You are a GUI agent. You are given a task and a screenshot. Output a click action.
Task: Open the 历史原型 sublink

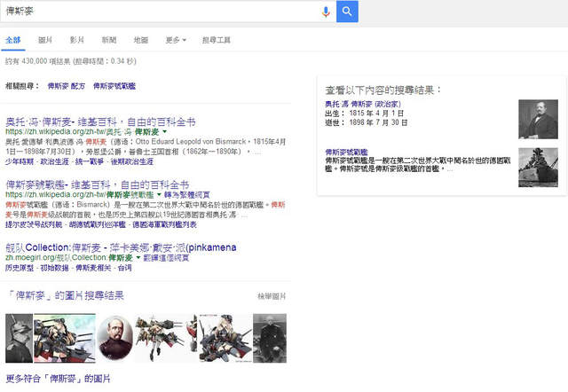20,268
